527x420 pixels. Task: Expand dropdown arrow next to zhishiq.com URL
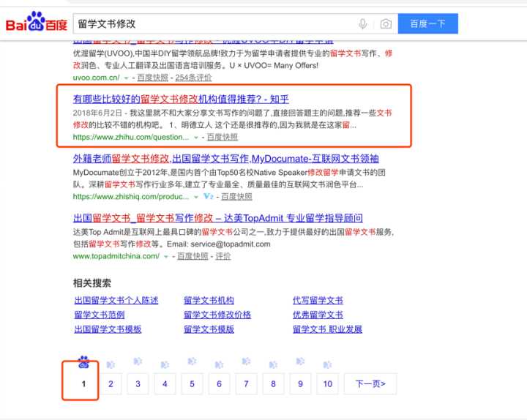pos(196,197)
